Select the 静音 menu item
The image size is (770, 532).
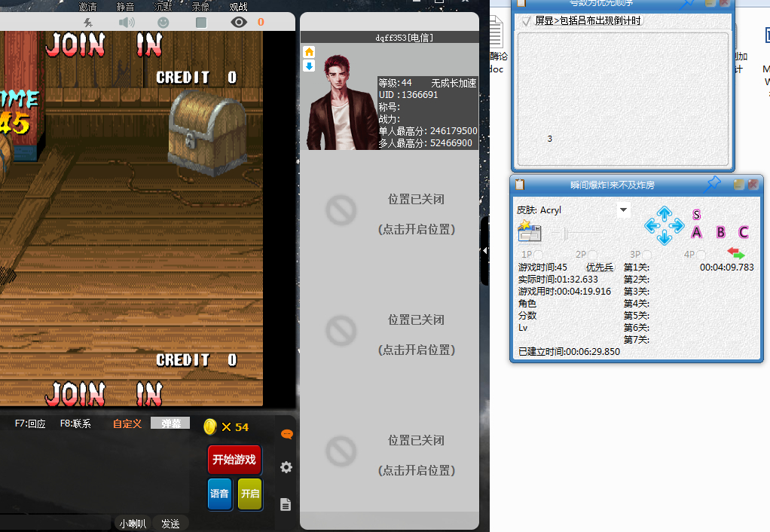pos(125,6)
